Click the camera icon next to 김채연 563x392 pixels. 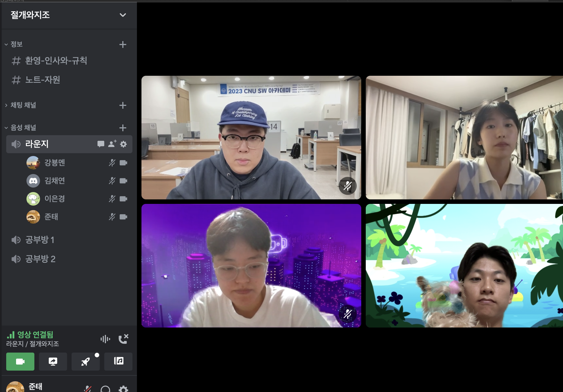(x=123, y=181)
